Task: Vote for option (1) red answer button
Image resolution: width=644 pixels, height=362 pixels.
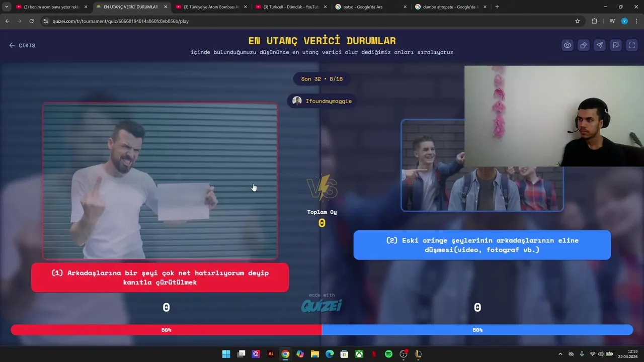Action: tap(160, 278)
